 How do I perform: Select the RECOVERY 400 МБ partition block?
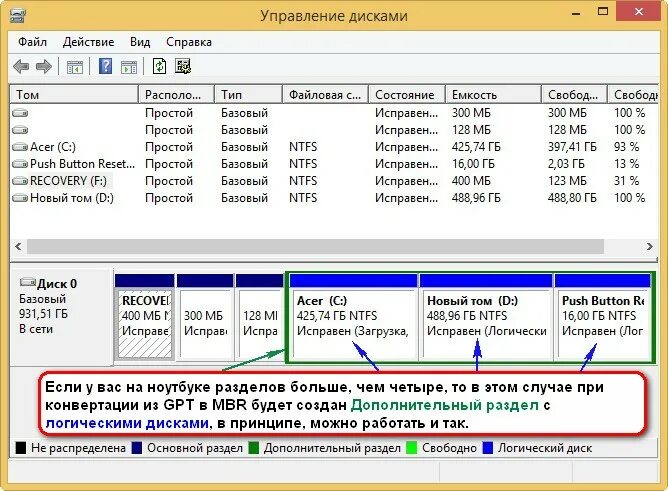(x=144, y=317)
